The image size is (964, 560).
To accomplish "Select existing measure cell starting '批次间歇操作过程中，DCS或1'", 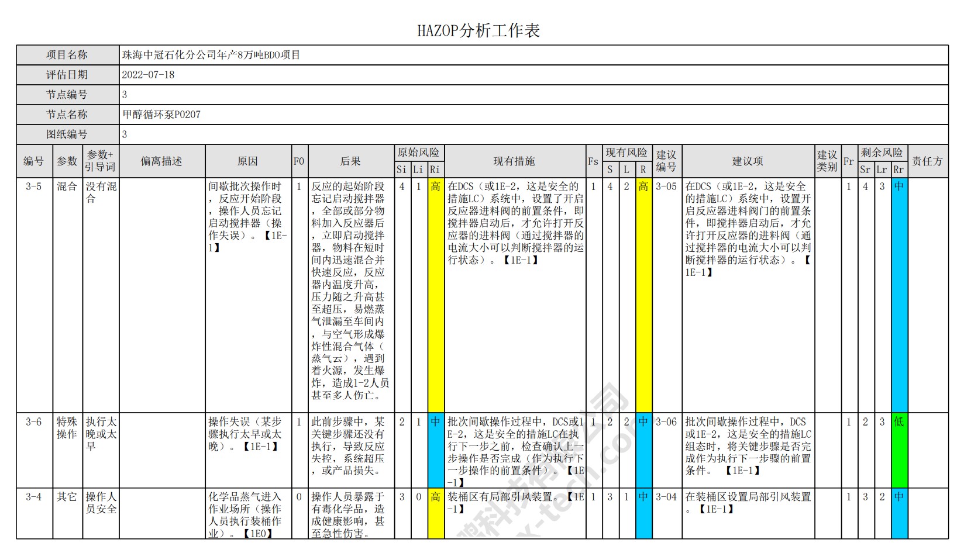I will click(515, 450).
